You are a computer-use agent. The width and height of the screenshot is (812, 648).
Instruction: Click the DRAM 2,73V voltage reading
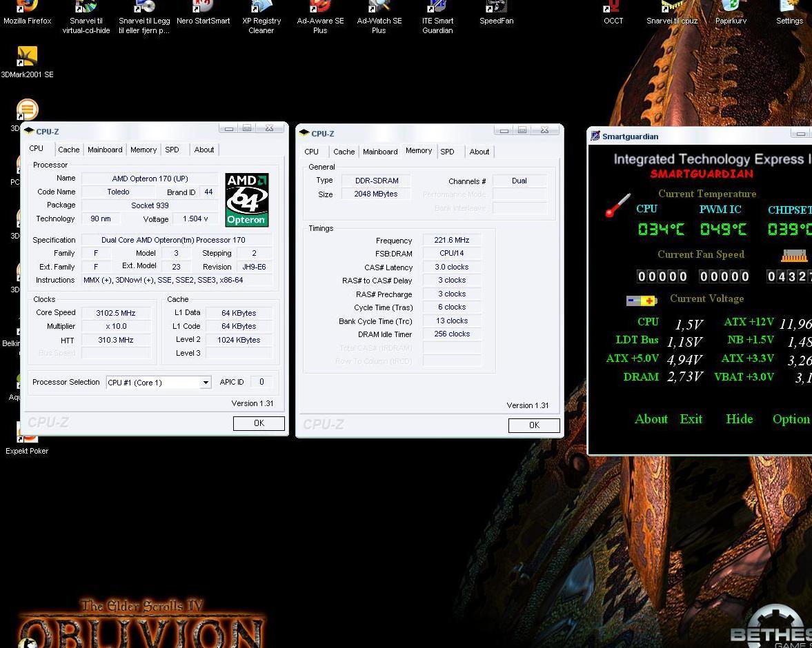pyautogui.click(x=684, y=377)
